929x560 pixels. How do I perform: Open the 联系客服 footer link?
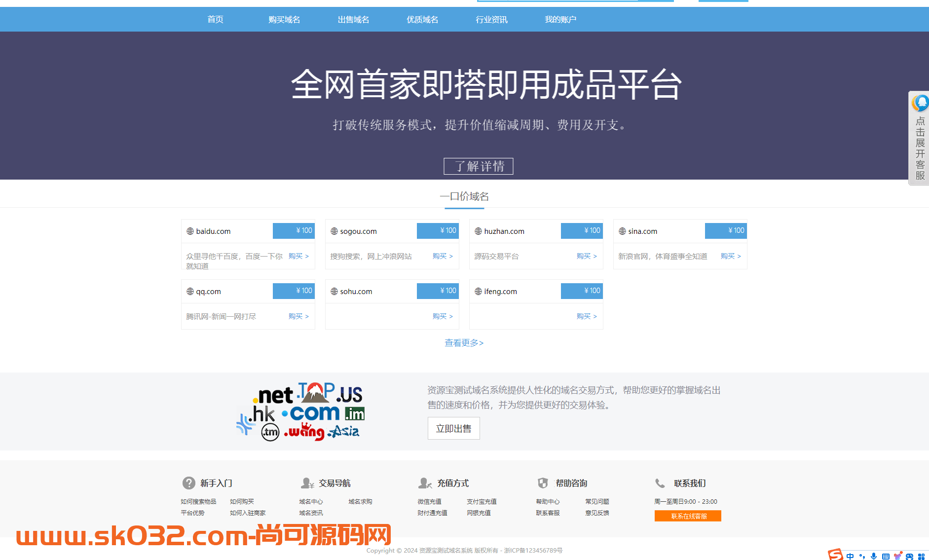click(x=548, y=513)
